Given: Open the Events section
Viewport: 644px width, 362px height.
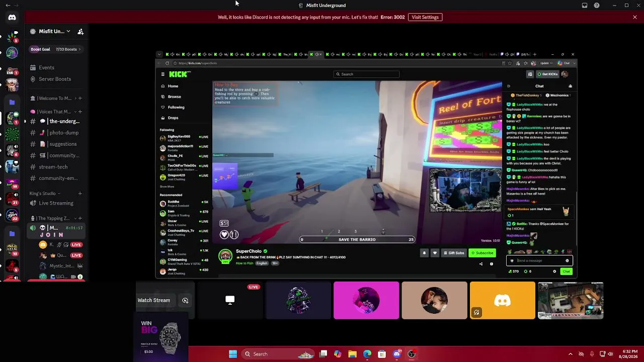Looking at the screenshot, I should [x=56, y=68].
